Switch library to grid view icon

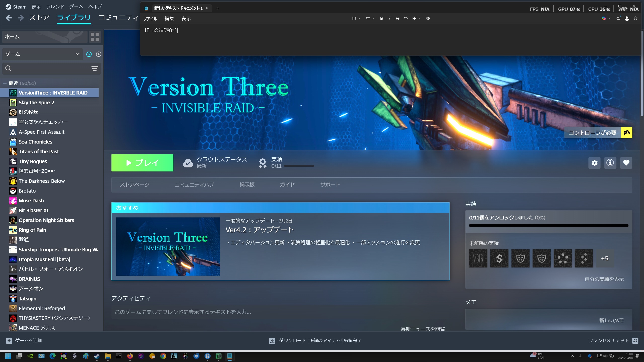95,37
